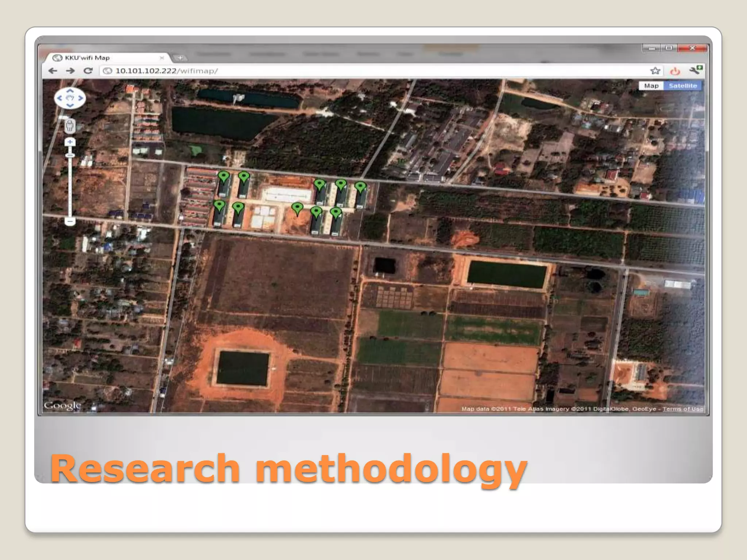Click the second green marker in the lower-left pair
This screenshot has width=747, height=560.
click(238, 209)
